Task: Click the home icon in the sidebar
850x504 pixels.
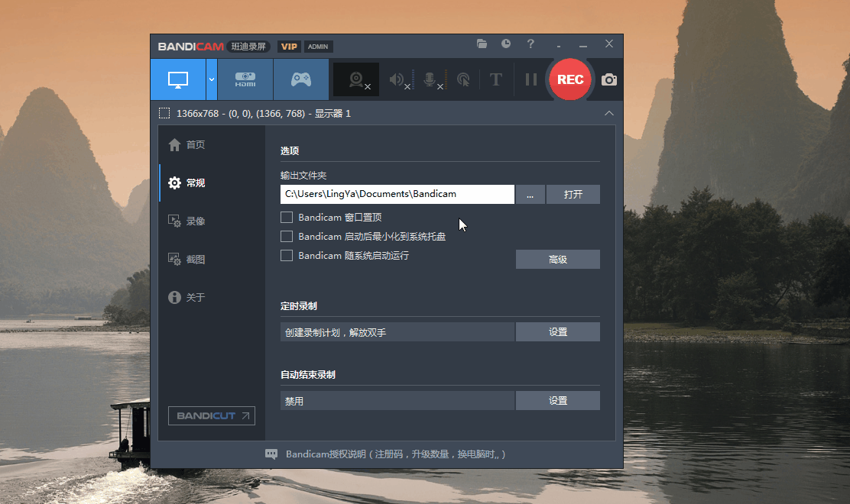Action: [174, 144]
